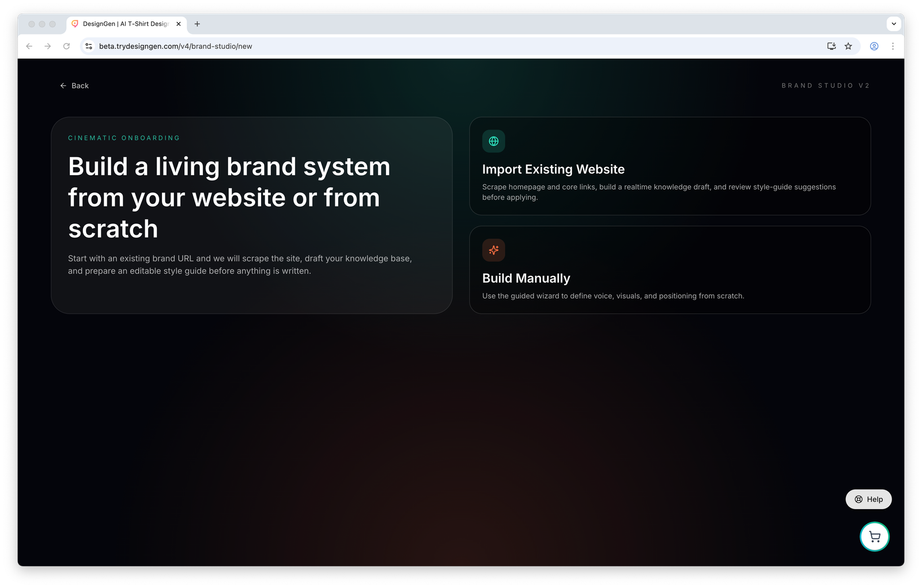Open the tab search chevron at top right

pos(894,24)
